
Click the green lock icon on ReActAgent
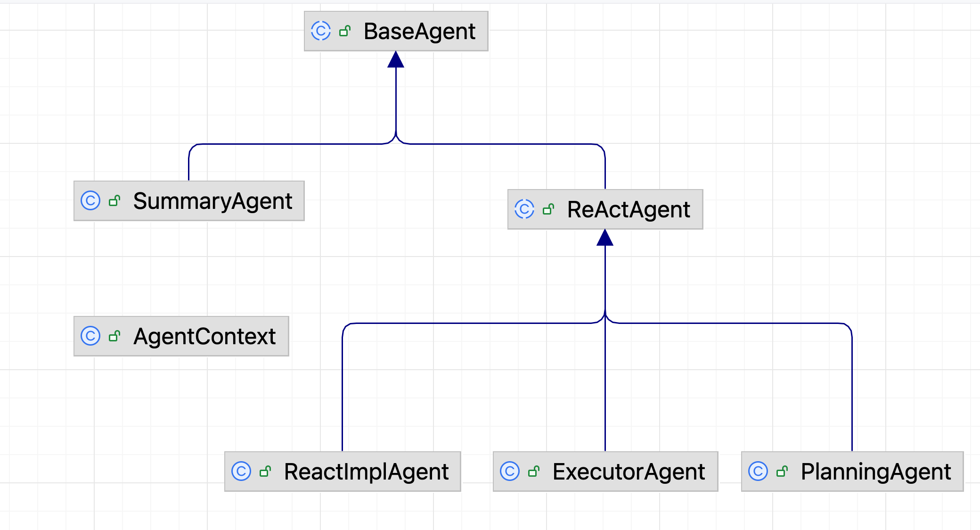(x=548, y=209)
